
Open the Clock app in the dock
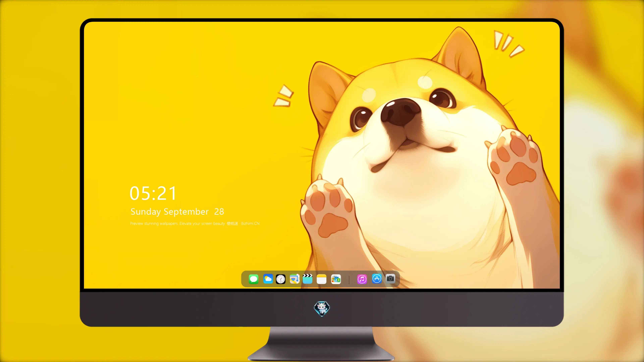click(x=281, y=279)
